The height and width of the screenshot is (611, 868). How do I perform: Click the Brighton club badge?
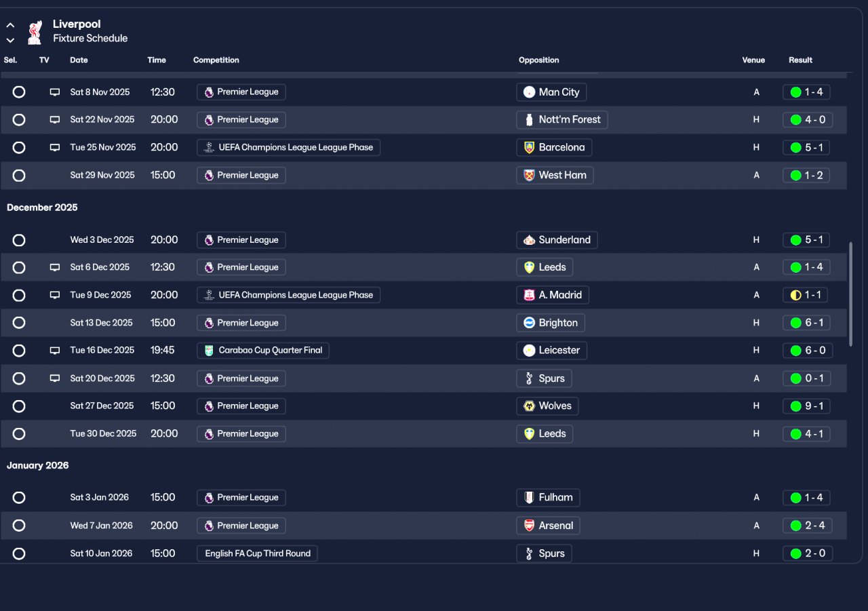tap(530, 323)
